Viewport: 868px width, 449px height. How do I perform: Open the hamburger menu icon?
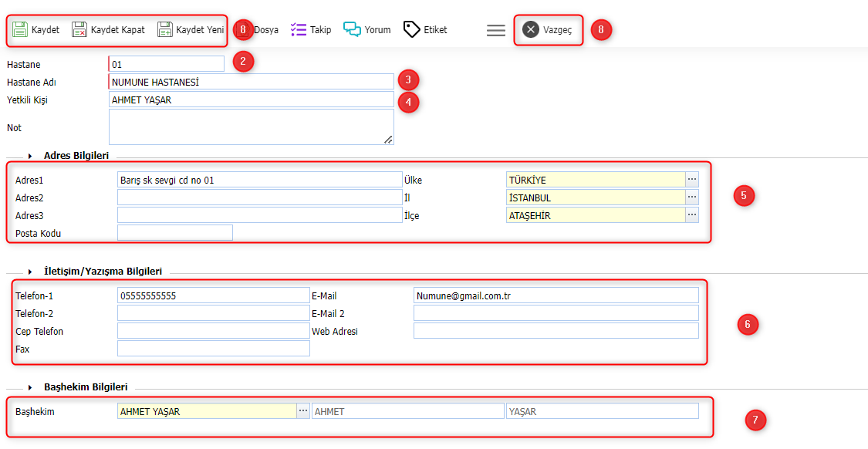pos(495,31)
